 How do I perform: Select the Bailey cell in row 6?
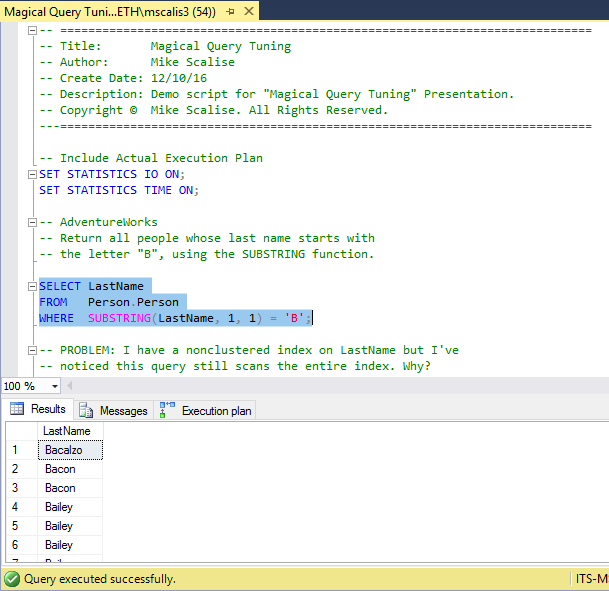70,545
